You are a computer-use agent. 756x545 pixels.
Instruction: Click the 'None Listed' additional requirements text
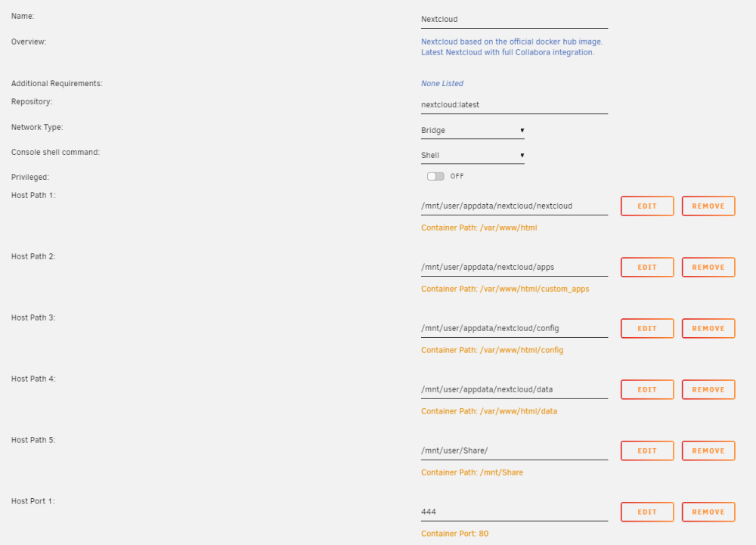pyautogui.click(x=442, y=84)
